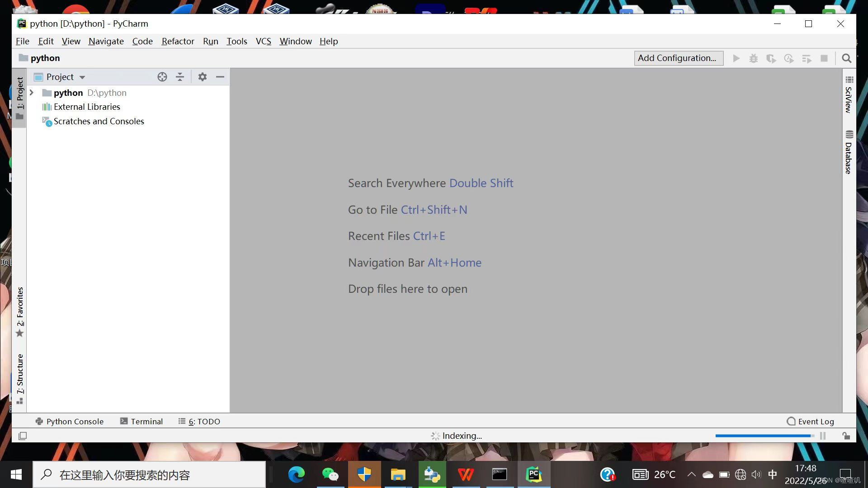
Task: Toggle the read-only lock icon in status bar
Action: click(846, 436)
